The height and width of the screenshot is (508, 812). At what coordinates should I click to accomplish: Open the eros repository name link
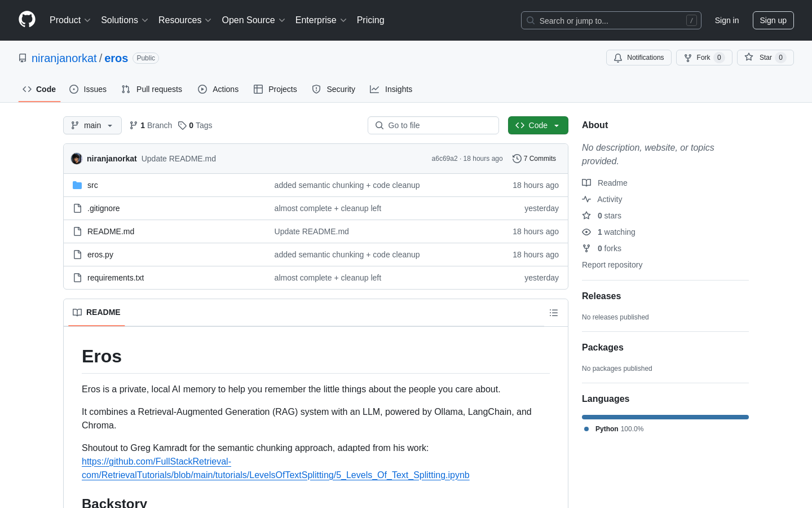tap(116, 58)
